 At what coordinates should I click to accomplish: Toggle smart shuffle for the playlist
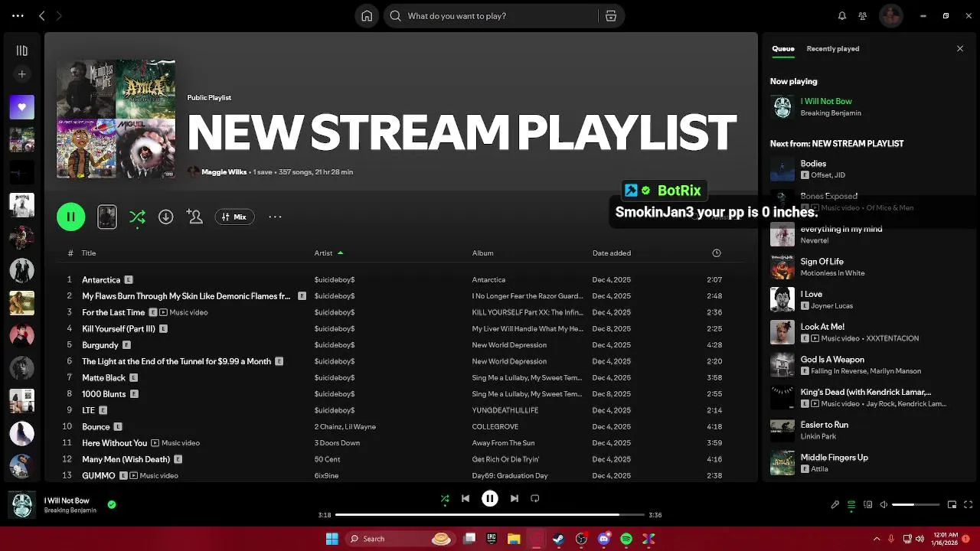pyautogui.click(x=137, y=217)
